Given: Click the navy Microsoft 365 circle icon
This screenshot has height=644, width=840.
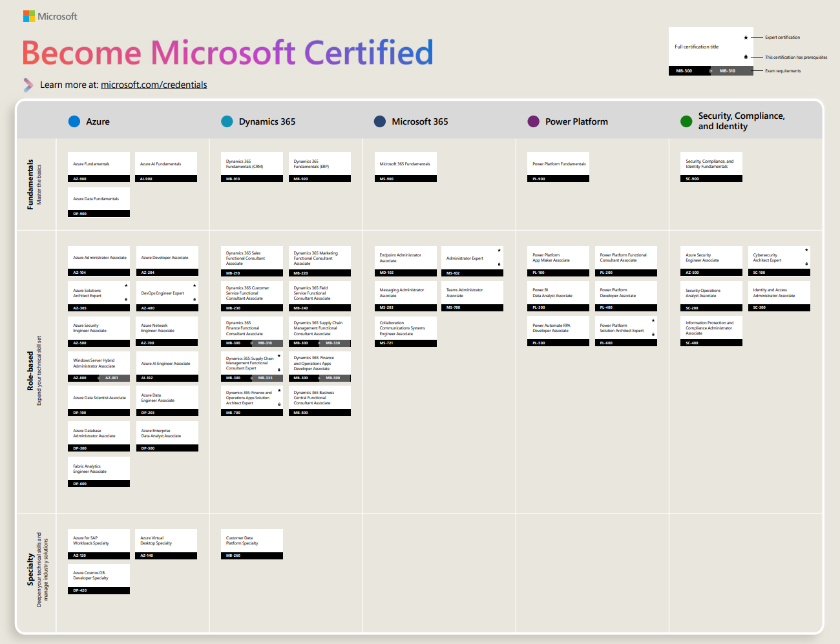Looking at the screenshot, I should pyautogui.click(x=379, y=121).
